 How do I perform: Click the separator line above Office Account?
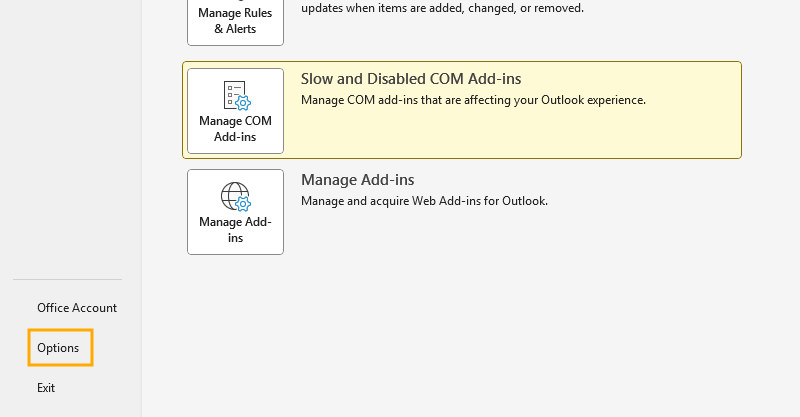tap(67, 279)
